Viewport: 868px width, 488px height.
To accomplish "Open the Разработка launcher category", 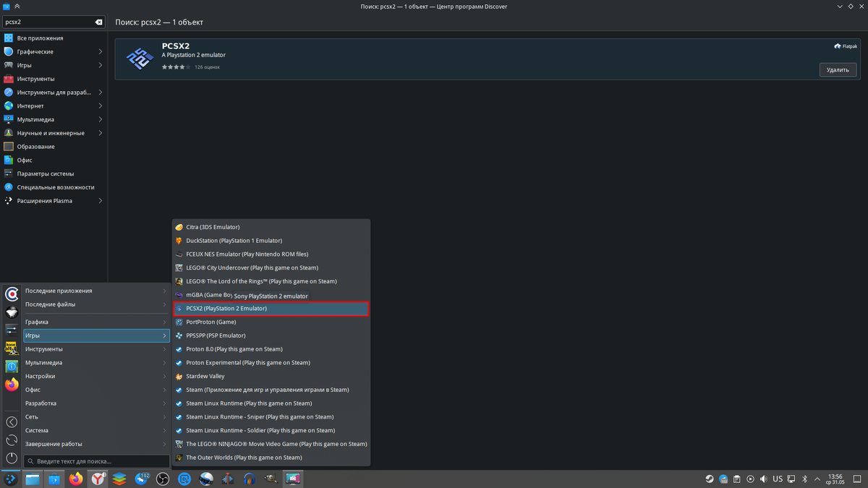I will [96, 403].
